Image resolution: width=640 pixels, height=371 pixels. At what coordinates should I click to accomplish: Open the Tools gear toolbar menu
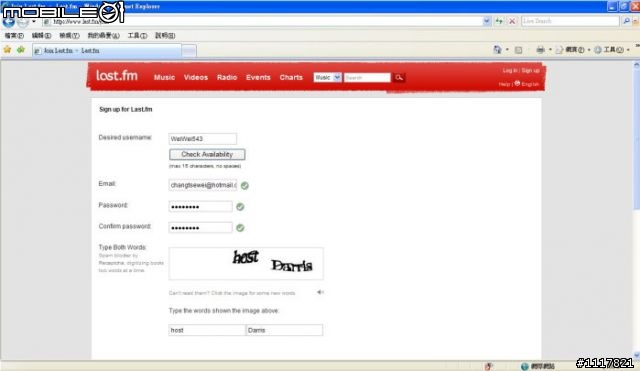pos(611,50)
